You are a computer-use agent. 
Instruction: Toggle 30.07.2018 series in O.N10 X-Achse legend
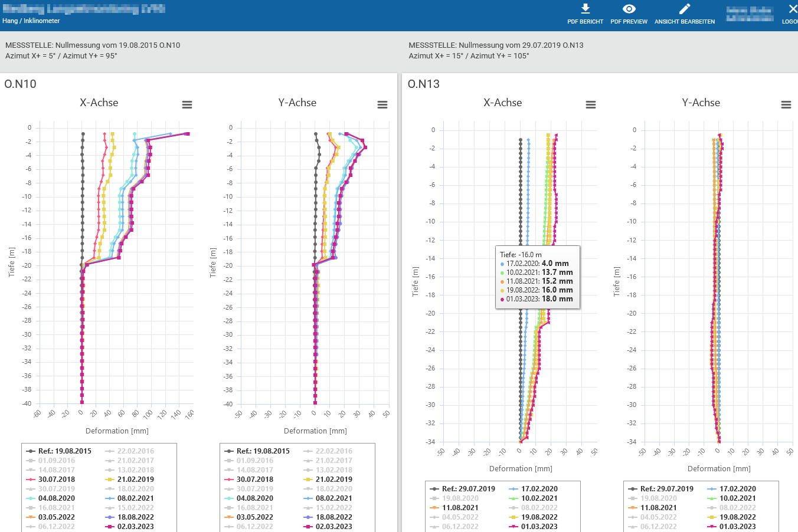(57, 480)
